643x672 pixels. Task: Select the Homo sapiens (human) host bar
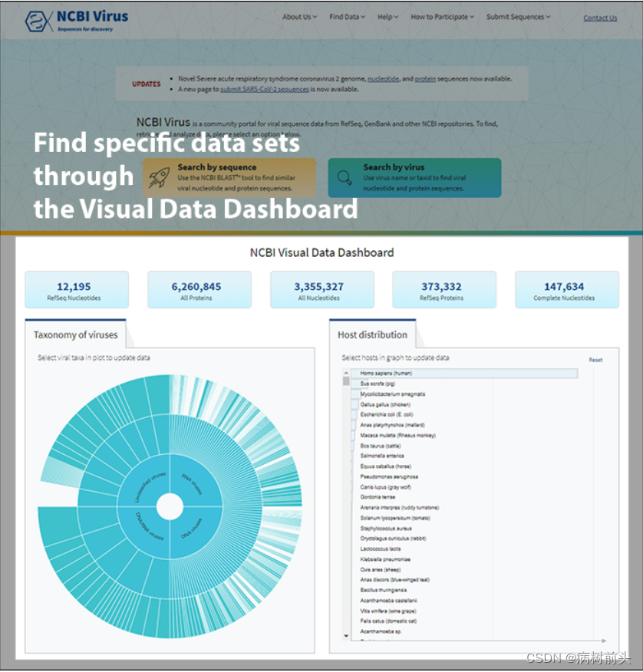464,374
